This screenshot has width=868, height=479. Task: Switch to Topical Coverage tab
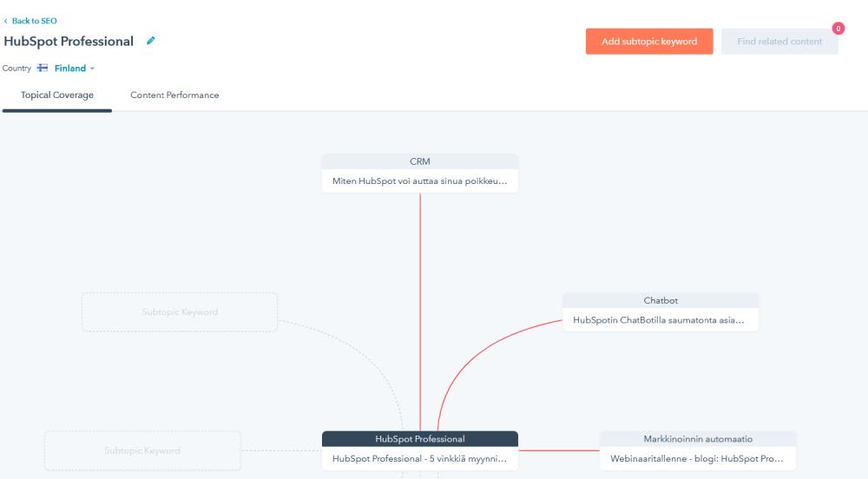(x=57, y=95)
